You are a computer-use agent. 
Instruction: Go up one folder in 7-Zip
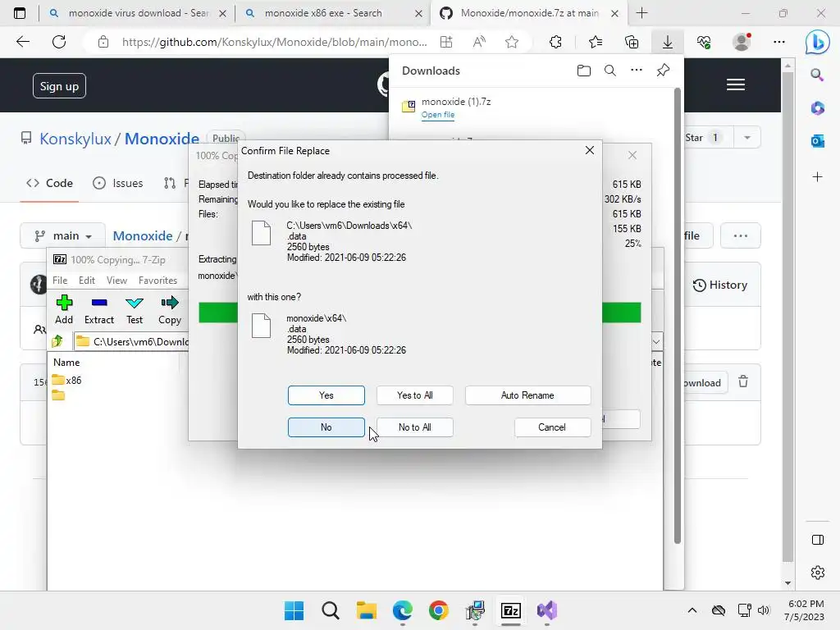click(x=57, y=341)
